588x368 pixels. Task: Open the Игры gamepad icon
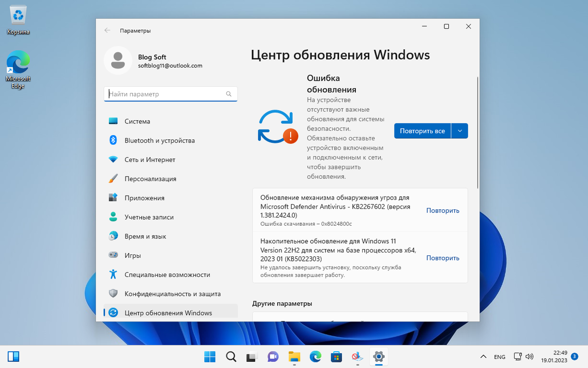coord(113,255)
